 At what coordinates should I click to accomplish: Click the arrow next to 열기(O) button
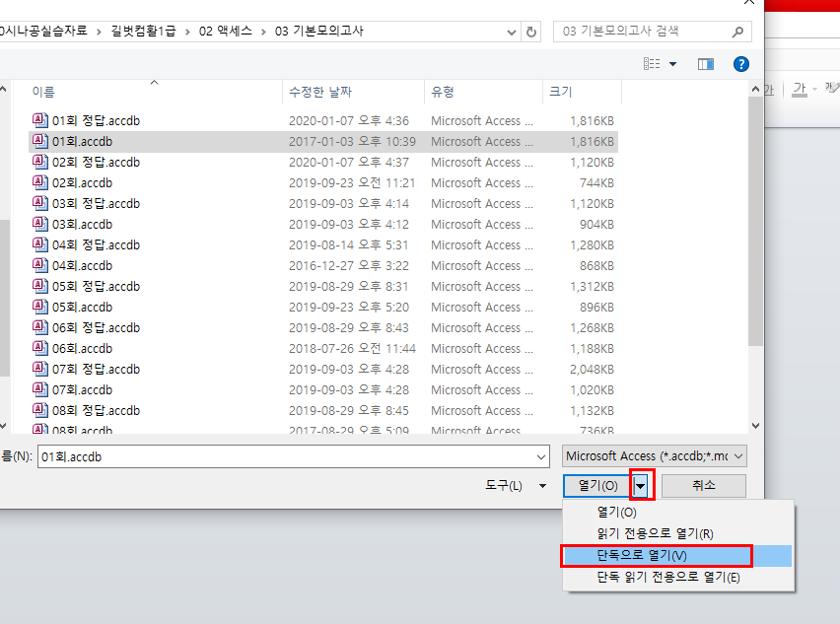click(x=642, y=485)
